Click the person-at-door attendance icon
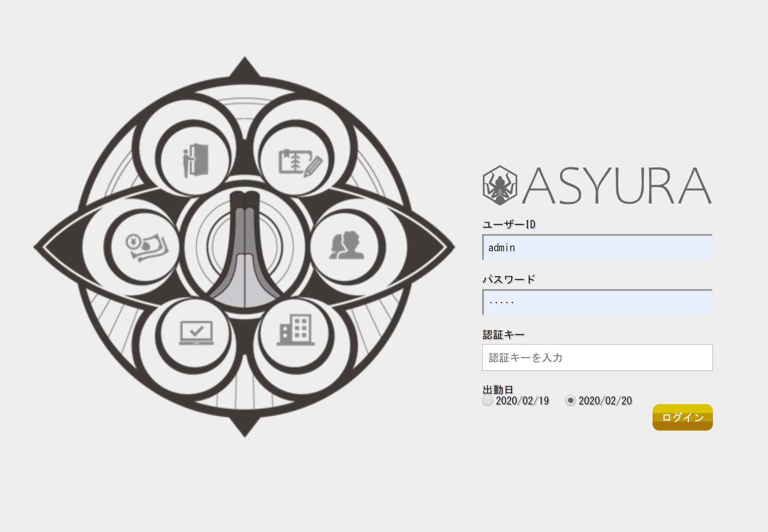The height and width of the screenshot is (532, 768). click(195, 160)
